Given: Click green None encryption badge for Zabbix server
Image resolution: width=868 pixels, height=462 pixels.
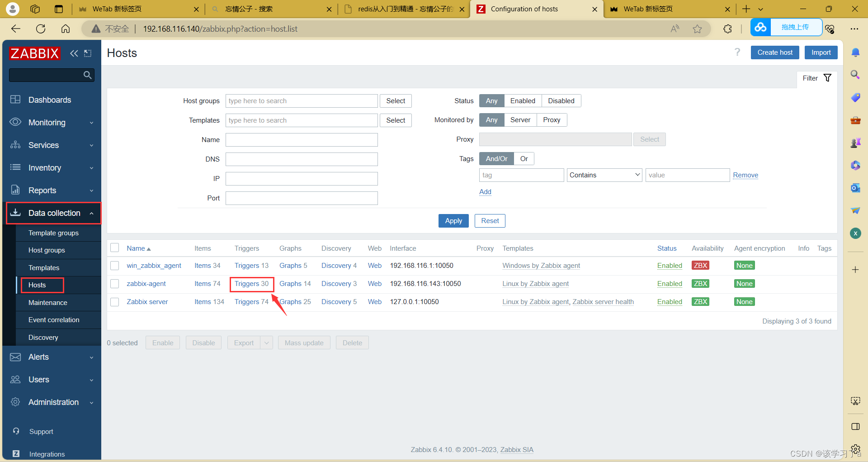Looking at the screenshot, I should (x=744, y=302).
